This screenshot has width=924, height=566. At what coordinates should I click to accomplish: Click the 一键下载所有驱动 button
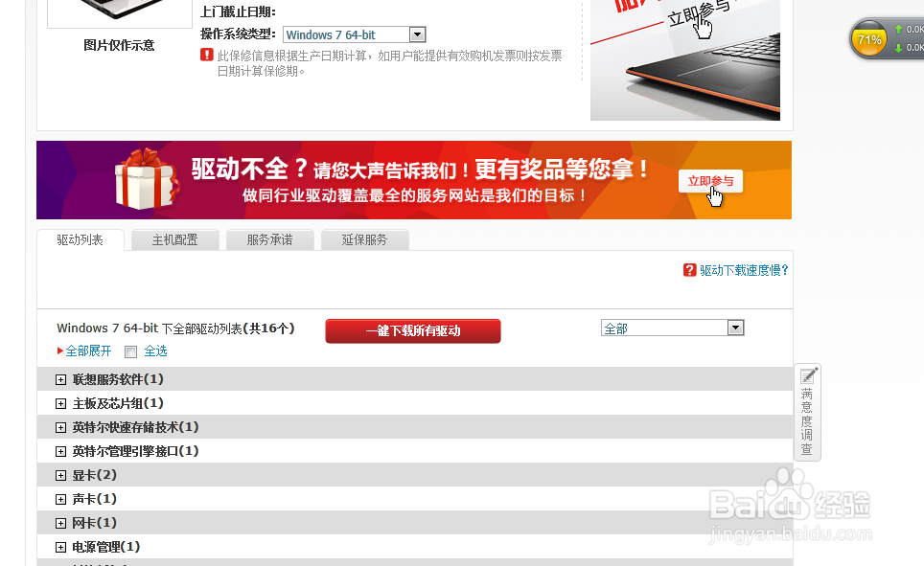click(413, 331)
